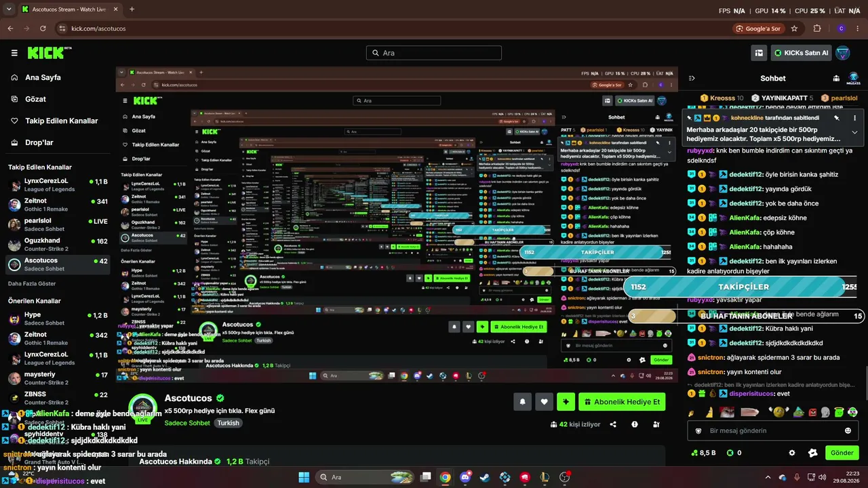Select the gray face quick emote
The width and height of the screenshot is (868, 488).
(825, 411)
